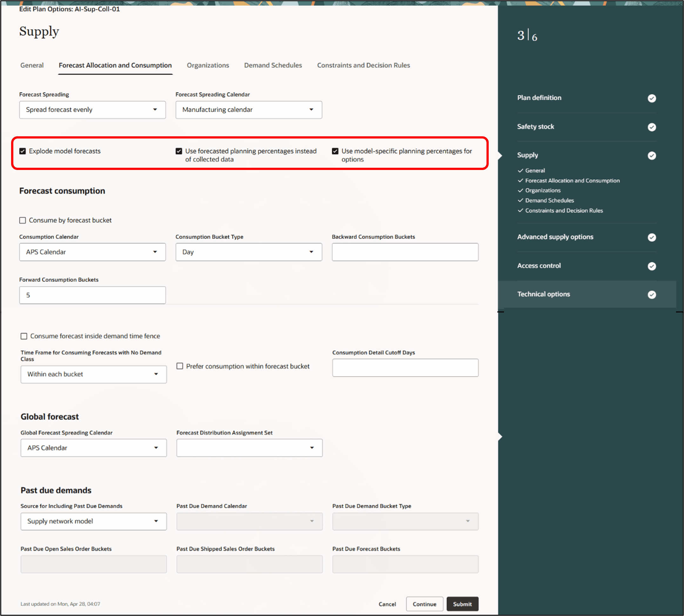Check Prefer consumption within forecast bucket
The image size is (684, 616).
[180, 366]
